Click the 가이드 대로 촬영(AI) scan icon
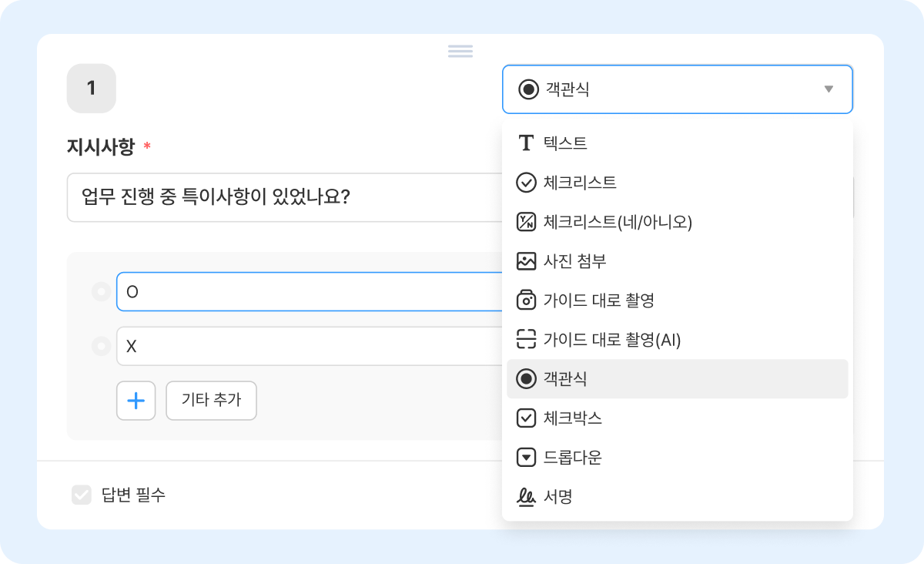The height and width of the screenshot is (564, 924). (526, 340)
